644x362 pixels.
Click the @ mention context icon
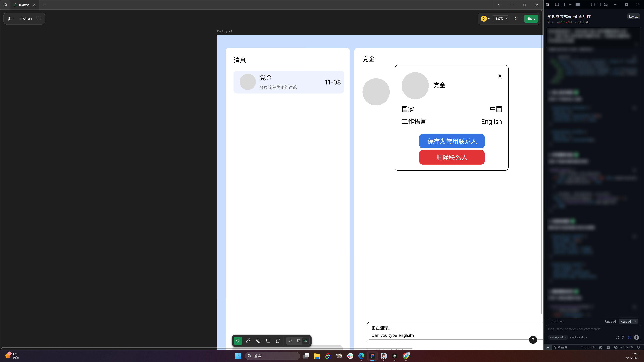(x=624, y=337)
